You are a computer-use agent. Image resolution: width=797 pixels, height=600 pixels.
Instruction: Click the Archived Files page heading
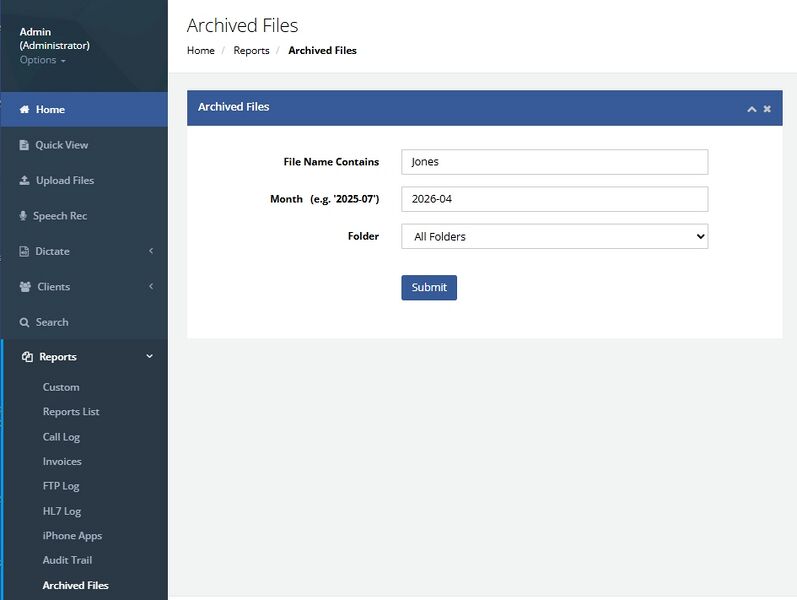(242, 25)
